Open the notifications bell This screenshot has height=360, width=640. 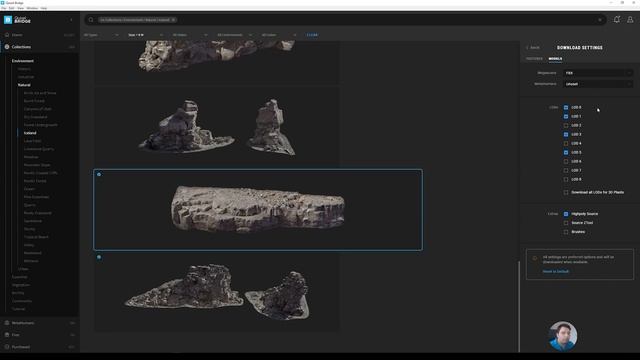click(x=617, y=19)
